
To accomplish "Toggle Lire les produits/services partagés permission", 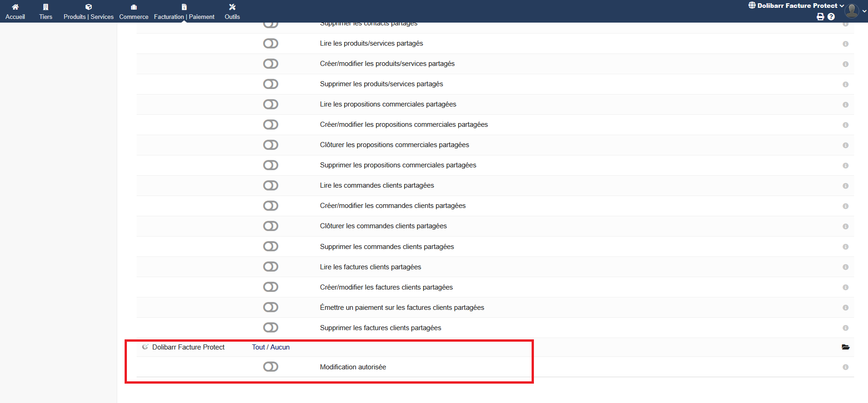I will (x=270, y=43).
